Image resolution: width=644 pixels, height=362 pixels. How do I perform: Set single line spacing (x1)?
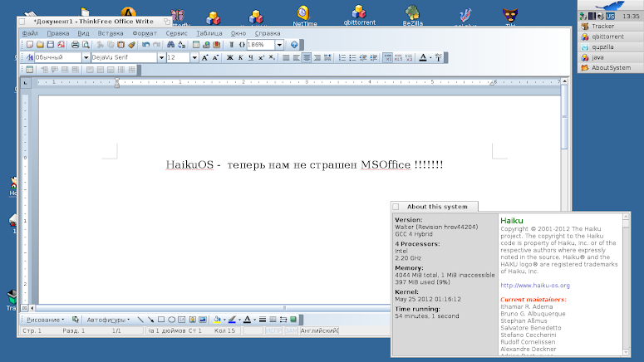388,57
